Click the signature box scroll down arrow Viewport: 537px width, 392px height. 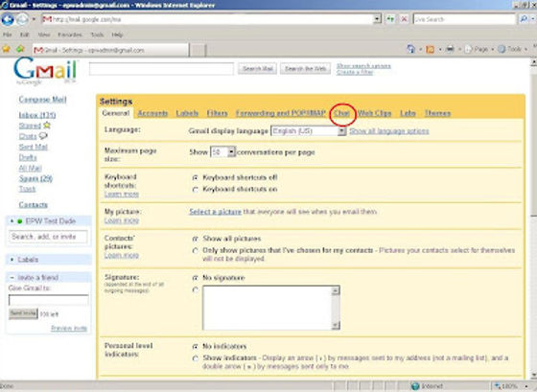pyautogui.click(x=336, y=325)
